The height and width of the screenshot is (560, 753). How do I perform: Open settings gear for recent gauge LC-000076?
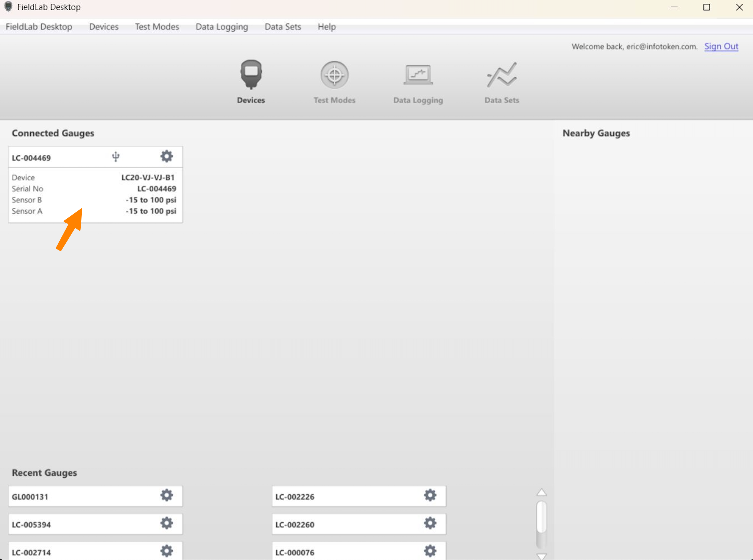pyautogui.click(x=430, y=551)
